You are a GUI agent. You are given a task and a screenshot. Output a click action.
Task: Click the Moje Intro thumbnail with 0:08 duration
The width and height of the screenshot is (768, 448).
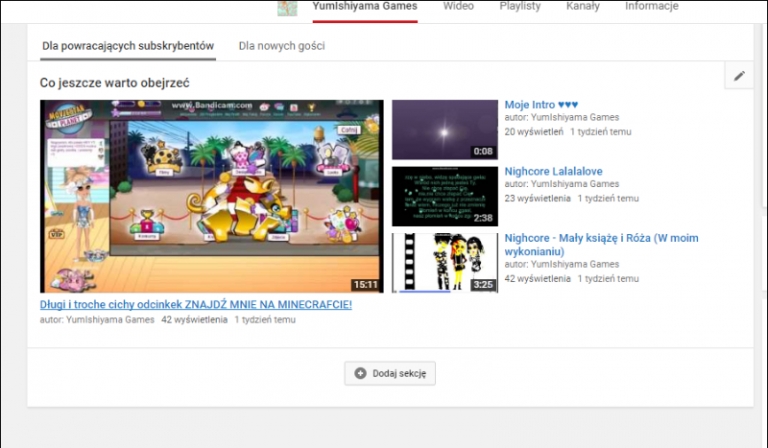pyautogui.click(x=444, y=130)
